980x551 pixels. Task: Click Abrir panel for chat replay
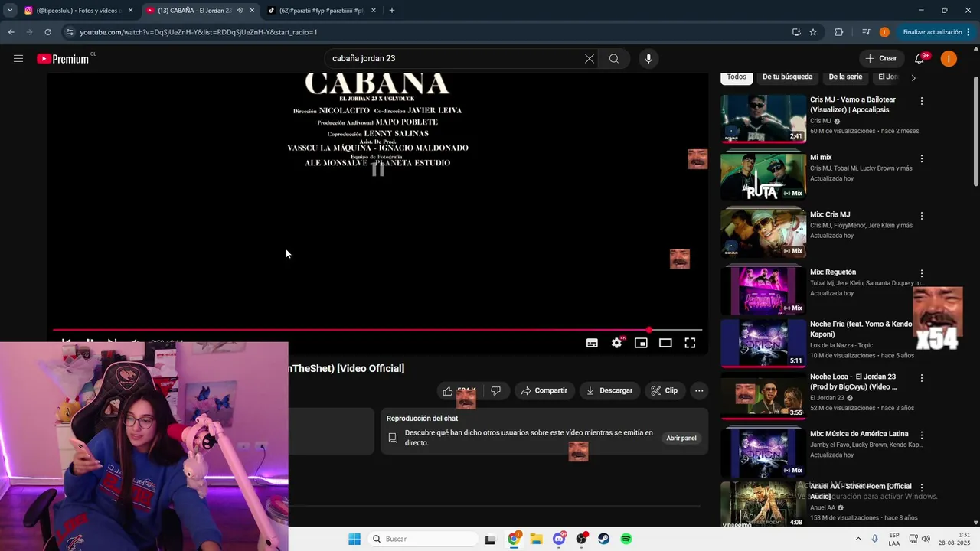681,439
